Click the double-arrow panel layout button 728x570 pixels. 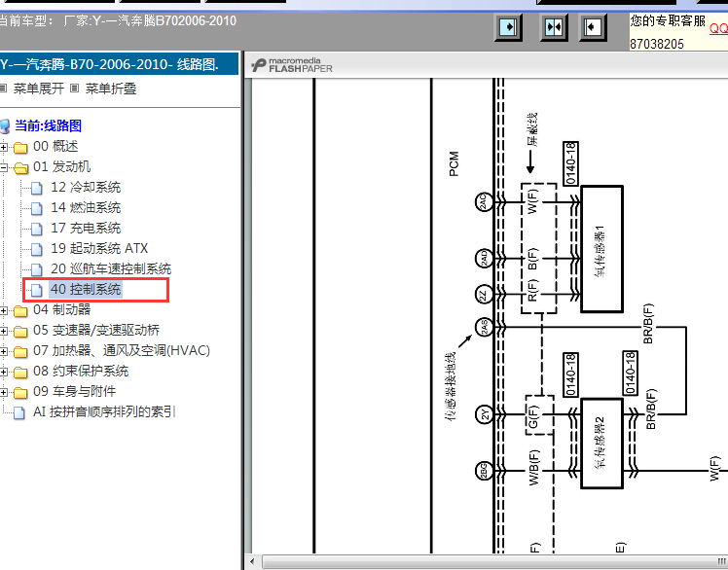554,27
